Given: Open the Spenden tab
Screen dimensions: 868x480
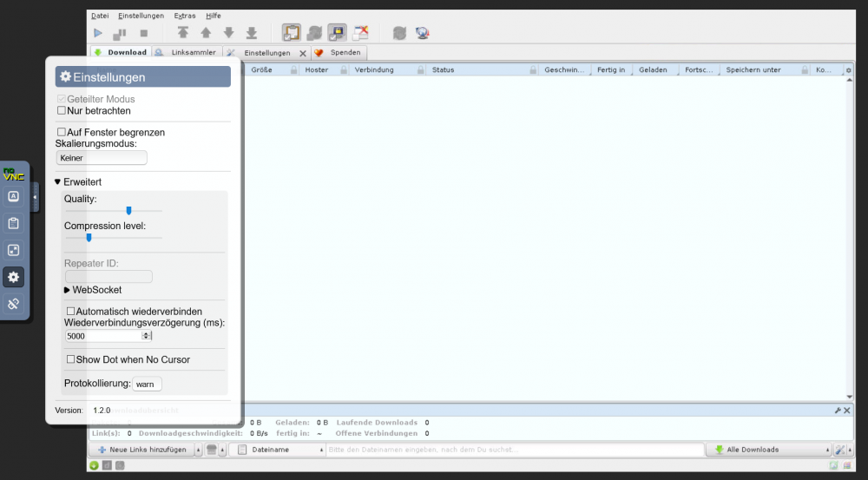Looking at the screenshot, I should (339, 53).
